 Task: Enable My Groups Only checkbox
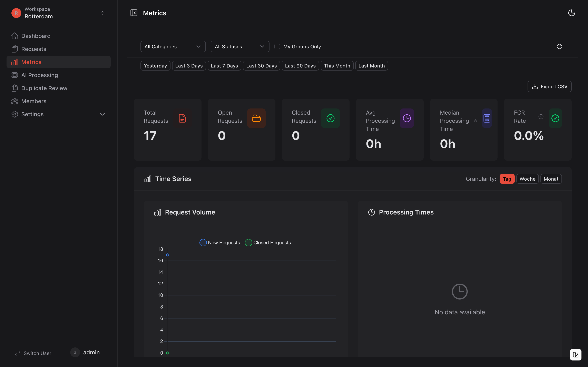point(277,46)
